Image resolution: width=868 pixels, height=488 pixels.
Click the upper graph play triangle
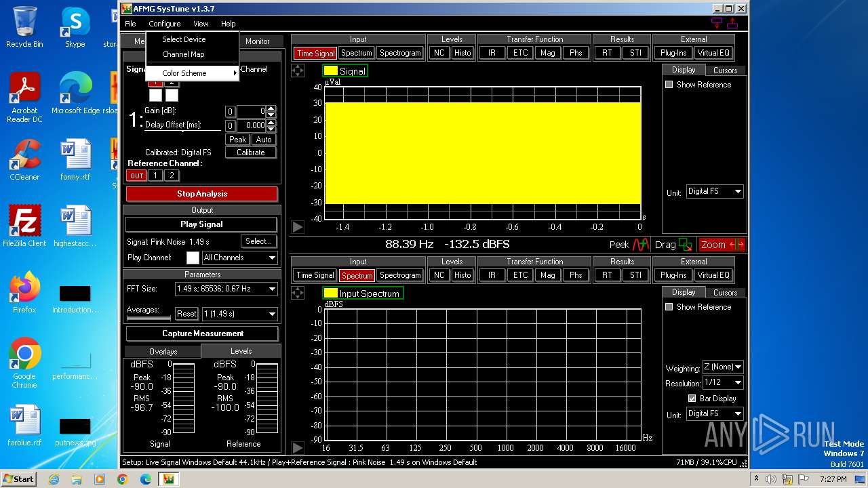click(x=298, y=227)
